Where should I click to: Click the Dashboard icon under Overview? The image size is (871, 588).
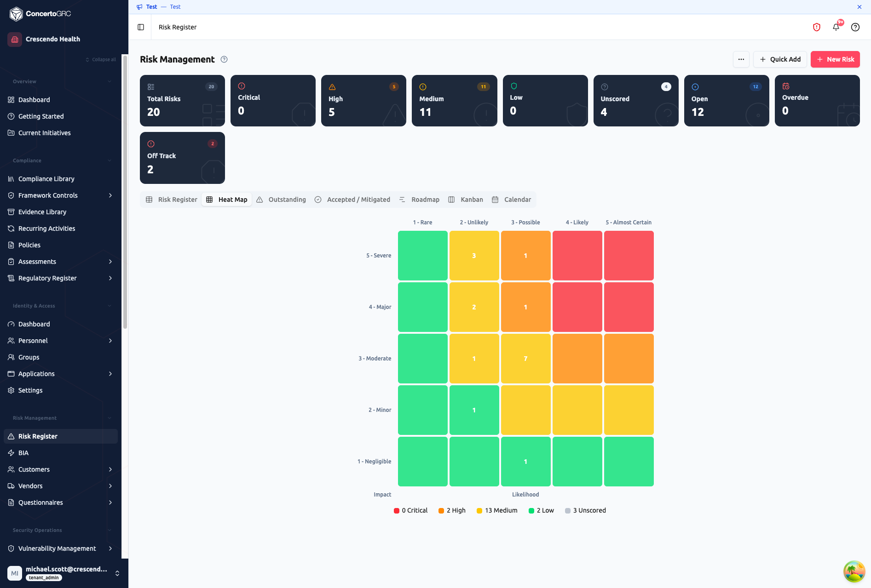11,100
